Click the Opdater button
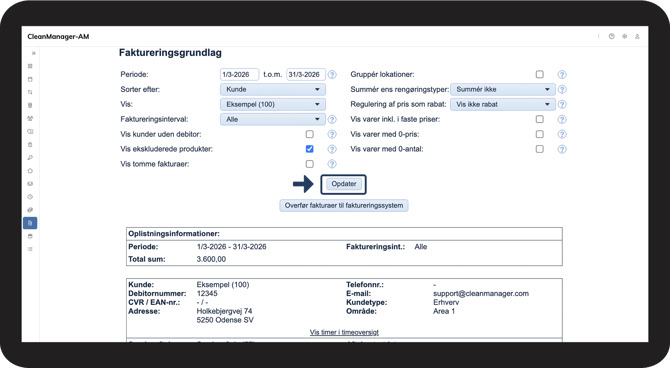This screenshot has width=670, height=368. pos(344,184)
